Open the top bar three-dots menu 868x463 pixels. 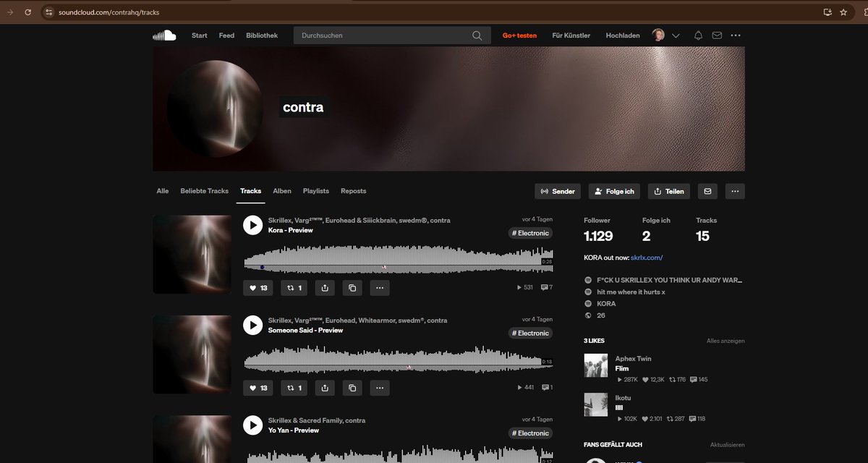click(x=736, y=35)
